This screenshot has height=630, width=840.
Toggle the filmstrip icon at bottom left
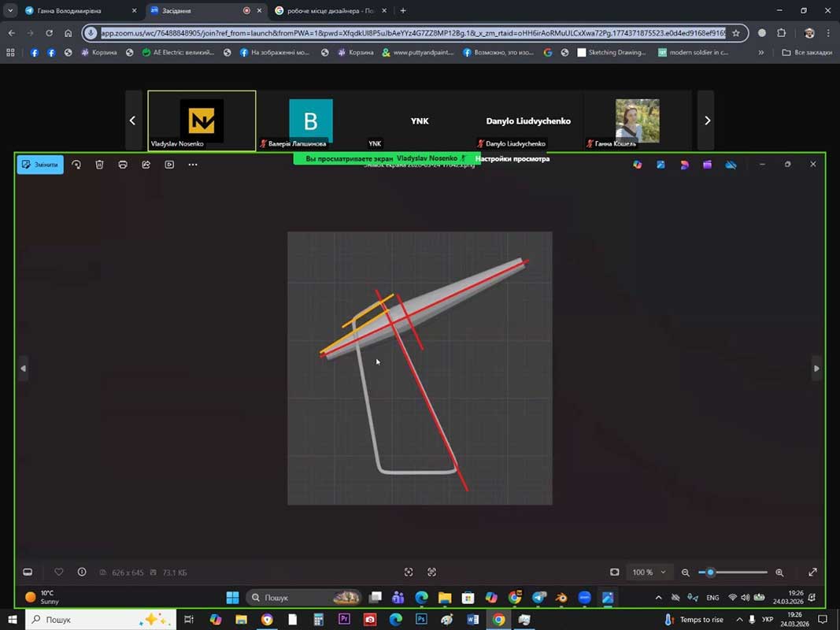(28, 573)
